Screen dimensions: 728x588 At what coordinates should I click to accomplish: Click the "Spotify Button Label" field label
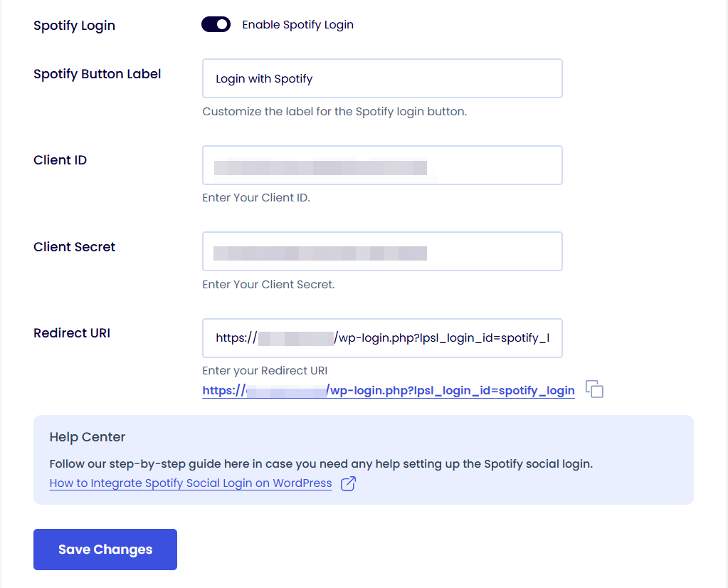[97, 74]
